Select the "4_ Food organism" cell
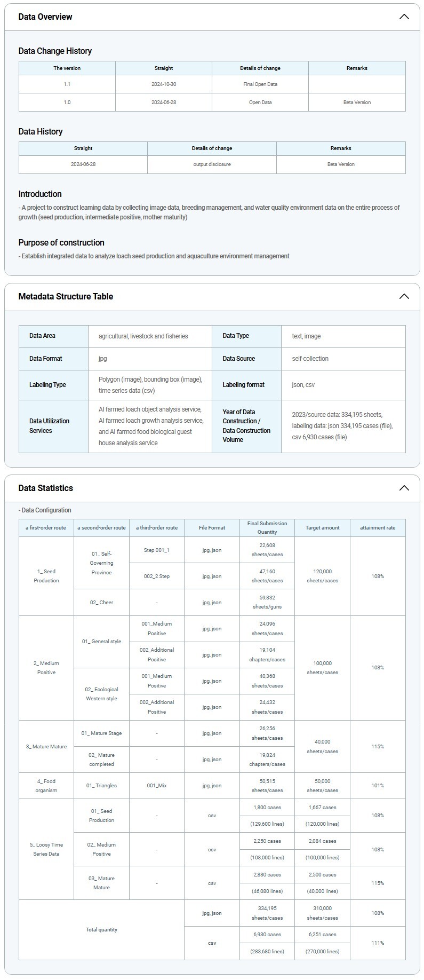Image resolution: width=424 pixels, height=980 pixels. [46, 786]
